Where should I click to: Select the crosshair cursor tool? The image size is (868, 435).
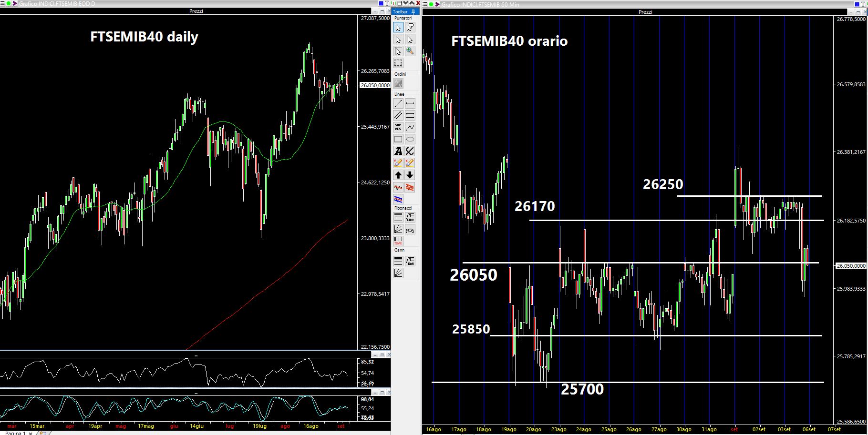click(x=398, y=51)
